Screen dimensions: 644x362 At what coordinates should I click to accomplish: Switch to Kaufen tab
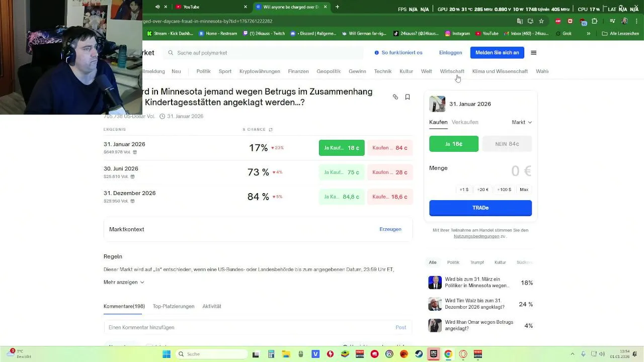(438, 122)
